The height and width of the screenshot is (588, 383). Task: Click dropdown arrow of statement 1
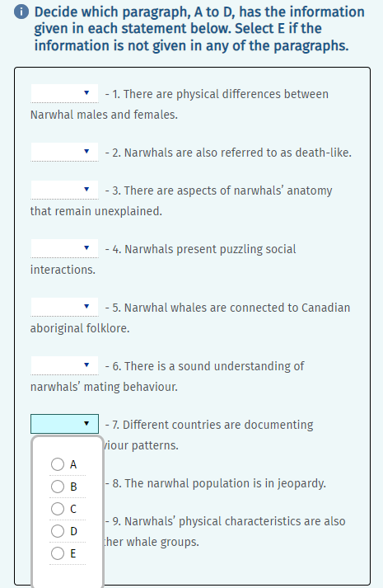86,92
